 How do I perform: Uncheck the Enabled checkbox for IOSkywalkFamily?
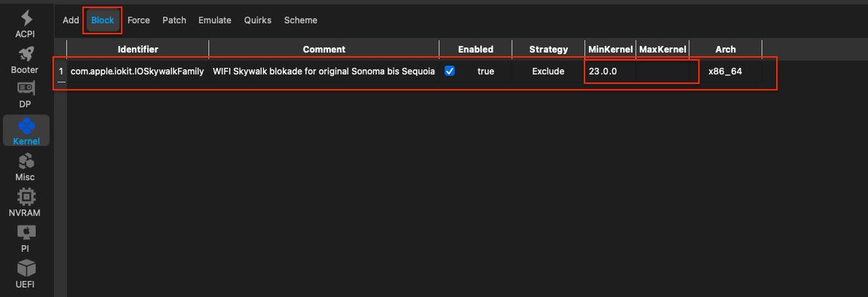coord(450,72)
